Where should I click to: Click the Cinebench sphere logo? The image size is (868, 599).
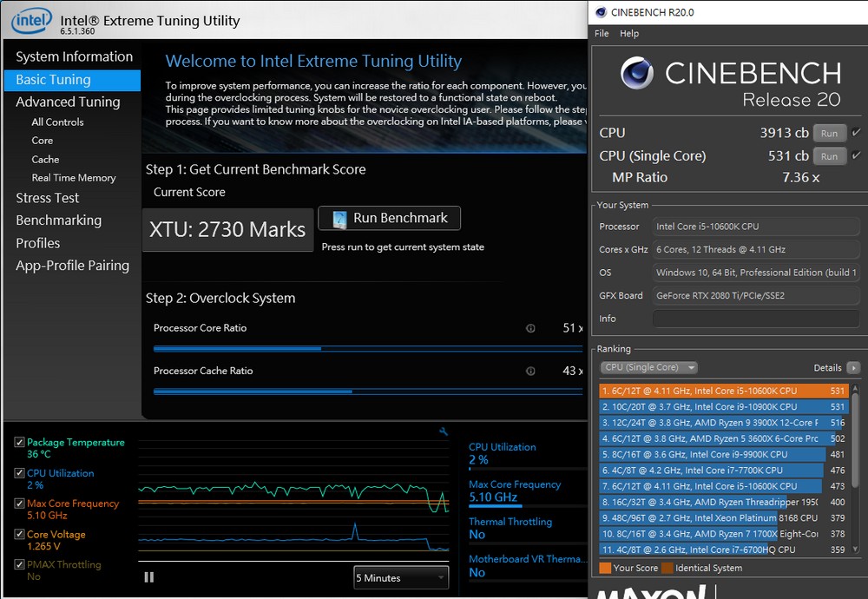click(636, 73)
